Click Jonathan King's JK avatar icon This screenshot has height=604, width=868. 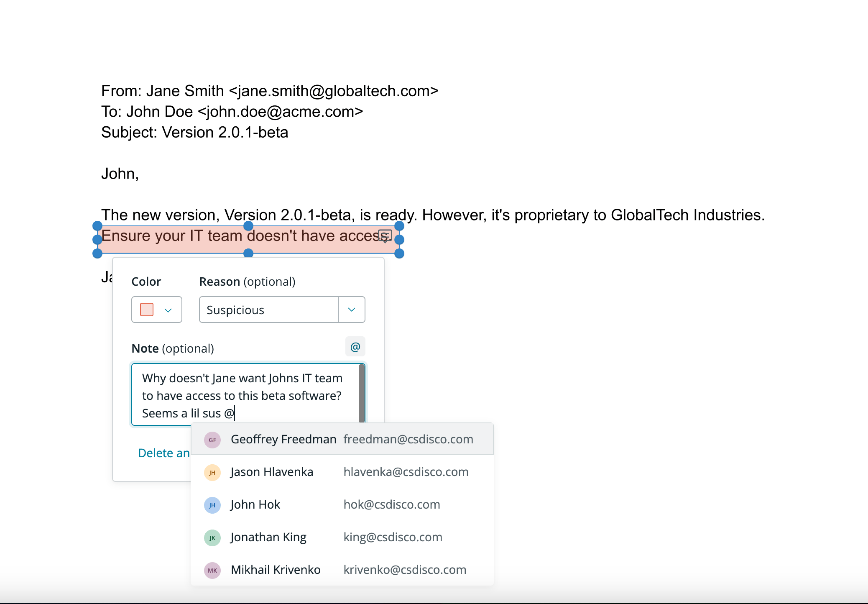point(212,537)
